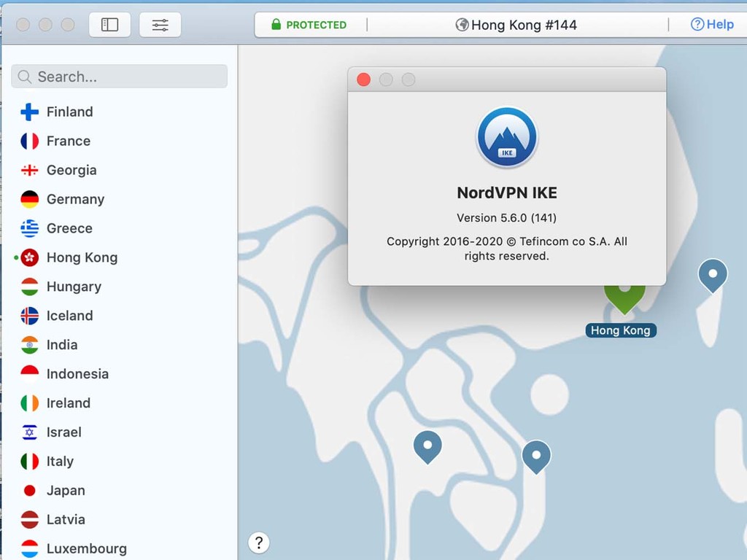Open VPN preferences with the sliders icon

(x=160, y=24)
